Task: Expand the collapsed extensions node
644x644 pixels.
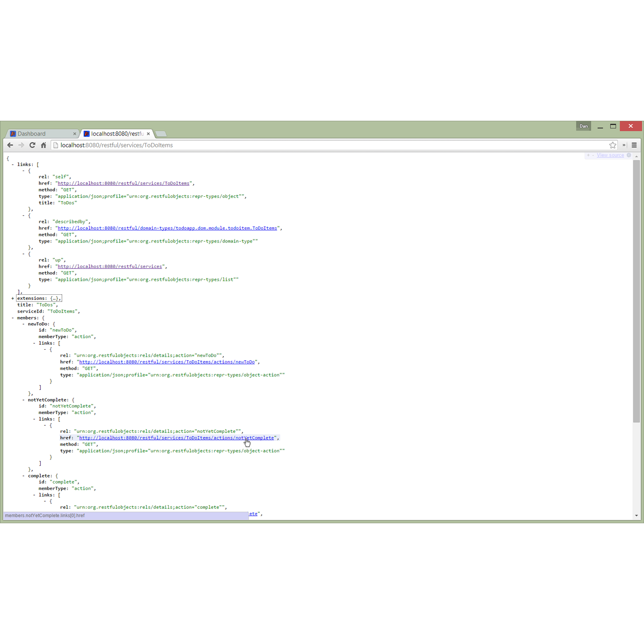Action: click(13, 298)
